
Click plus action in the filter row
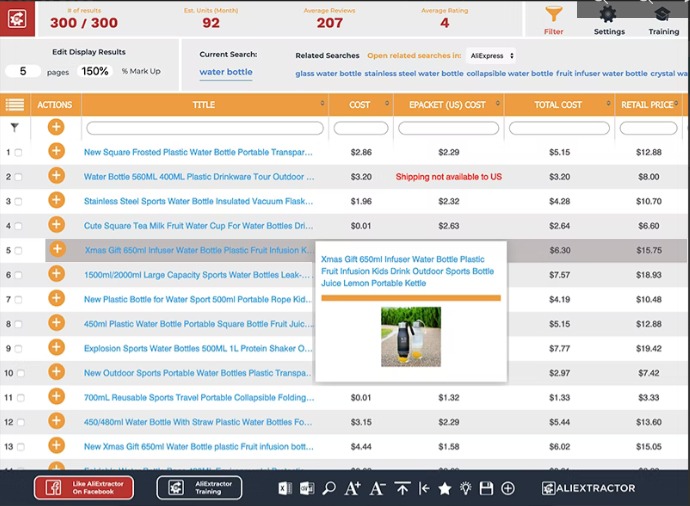click(x=56, y=127)
